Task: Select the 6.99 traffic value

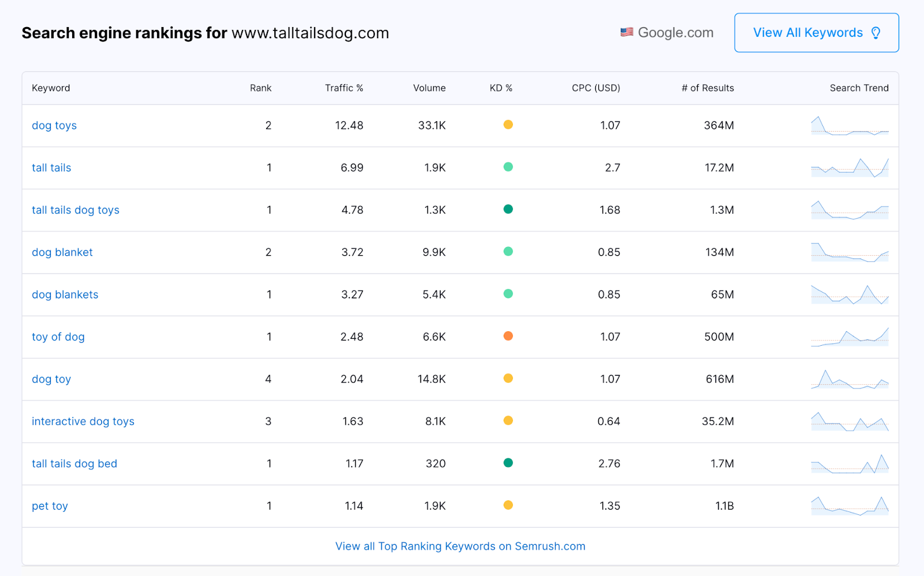Action: 352,168
